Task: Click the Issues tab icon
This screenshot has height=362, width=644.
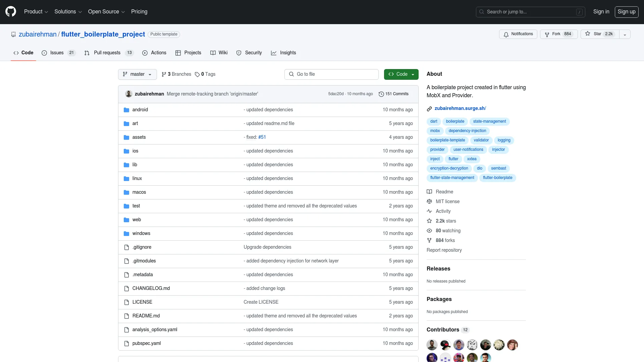Action: point(44,53)
